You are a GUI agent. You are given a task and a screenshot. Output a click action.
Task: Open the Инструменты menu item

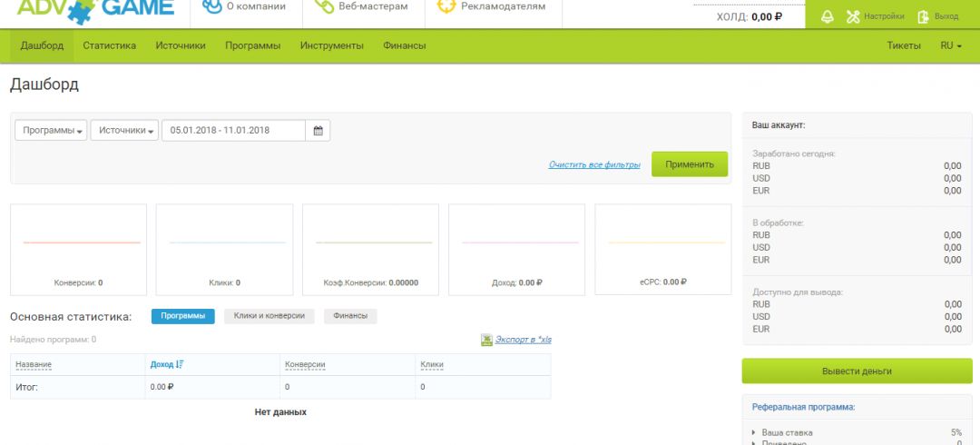(332, 45)
